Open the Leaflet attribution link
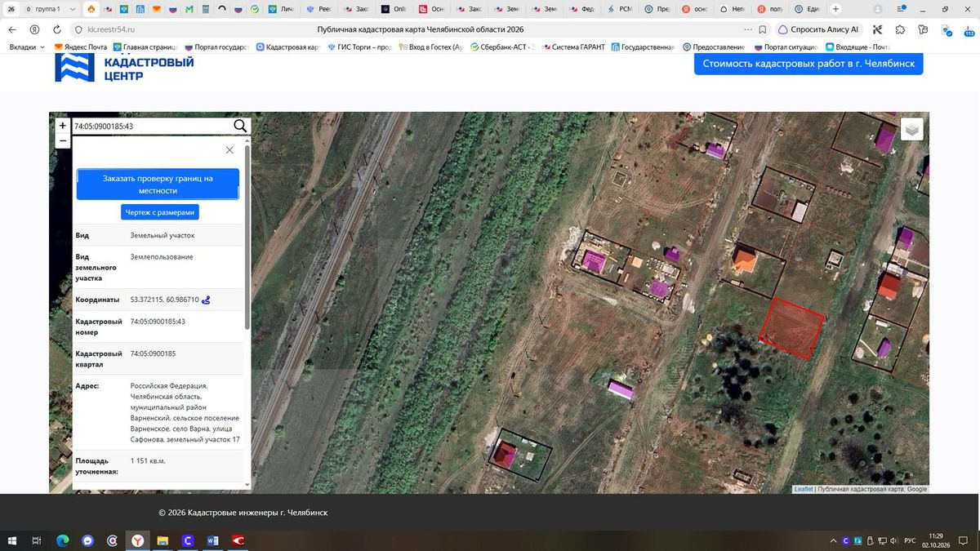This screenshot has height=551, width=980. coord(803,489)
